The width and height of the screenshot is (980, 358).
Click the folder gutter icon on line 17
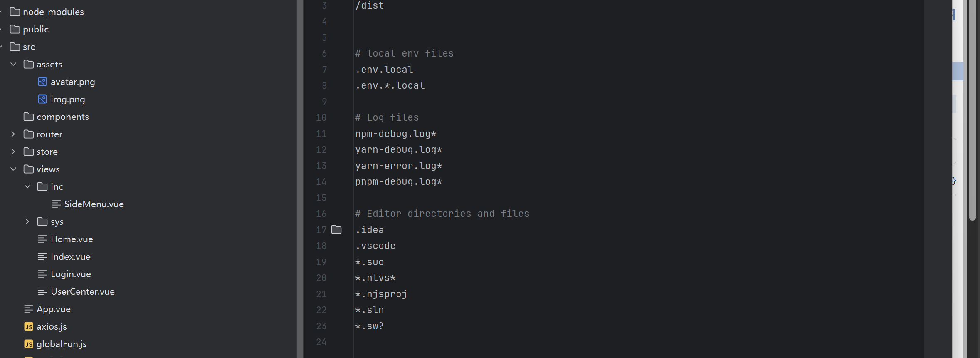pyautogui.click(x=336, y=229)
